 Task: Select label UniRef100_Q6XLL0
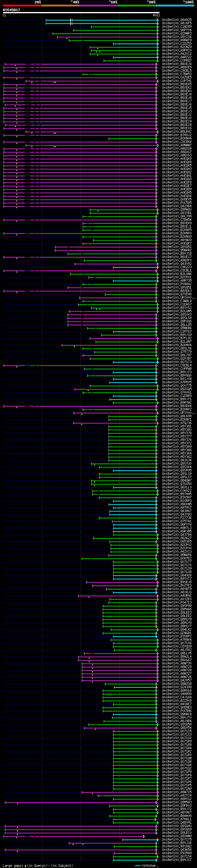coord(177,487)
